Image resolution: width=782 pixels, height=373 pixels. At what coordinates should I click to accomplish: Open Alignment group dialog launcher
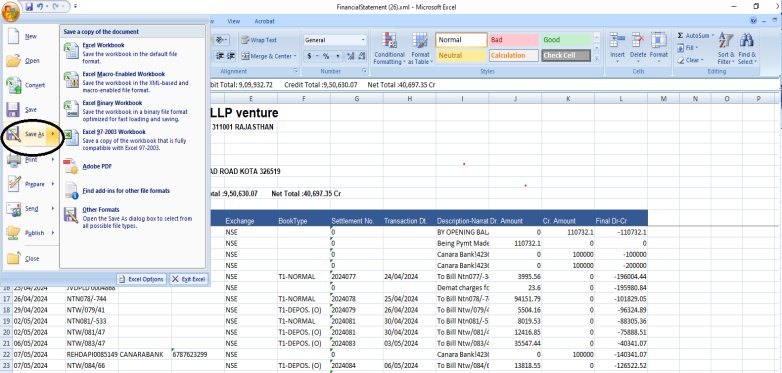coord(296,71)
